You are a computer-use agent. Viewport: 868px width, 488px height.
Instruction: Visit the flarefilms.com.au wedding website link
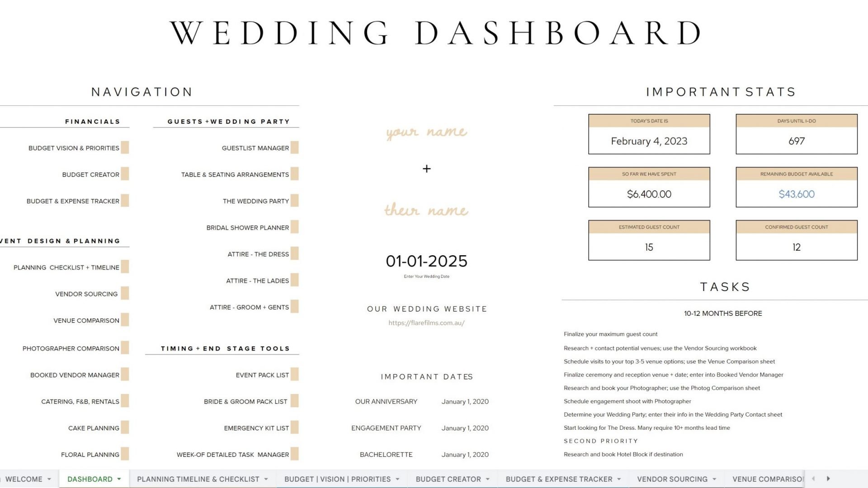(426, 323)
